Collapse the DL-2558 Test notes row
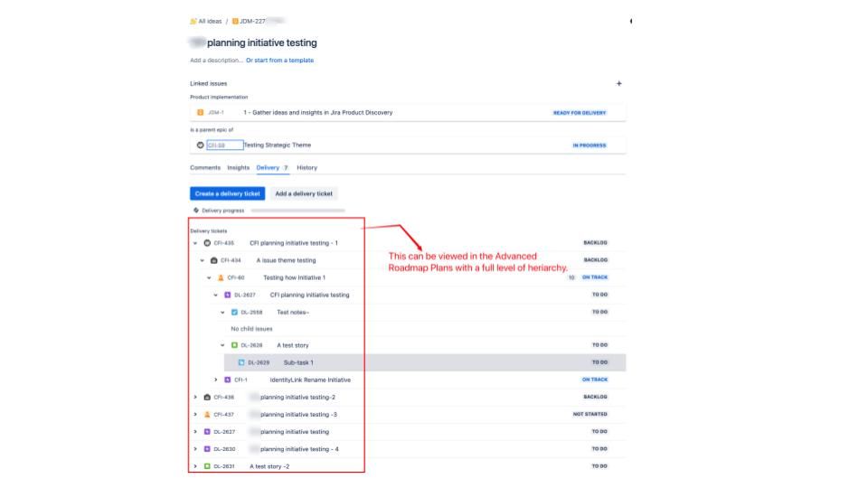The height and width of the screenshot is (488, 868). coord(222,312)
